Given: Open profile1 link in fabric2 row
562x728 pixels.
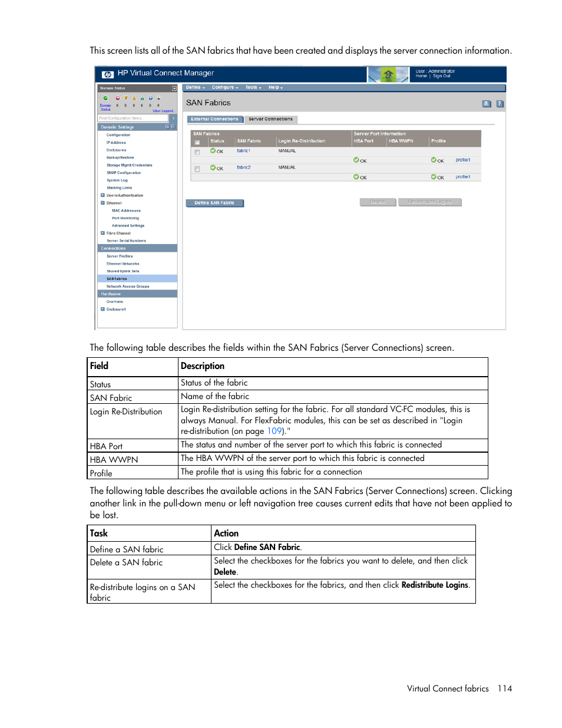Looking at the screenshot, I should 462,176.
